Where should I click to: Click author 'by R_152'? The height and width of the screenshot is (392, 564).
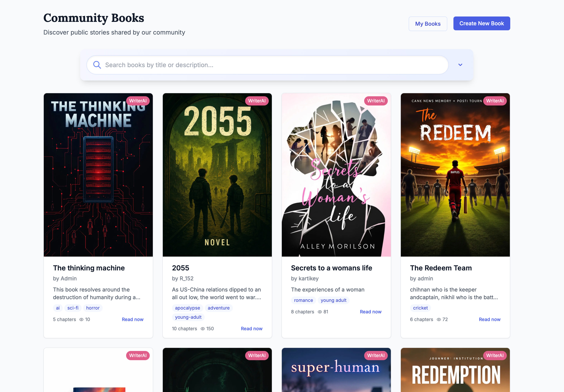(183, 278)
